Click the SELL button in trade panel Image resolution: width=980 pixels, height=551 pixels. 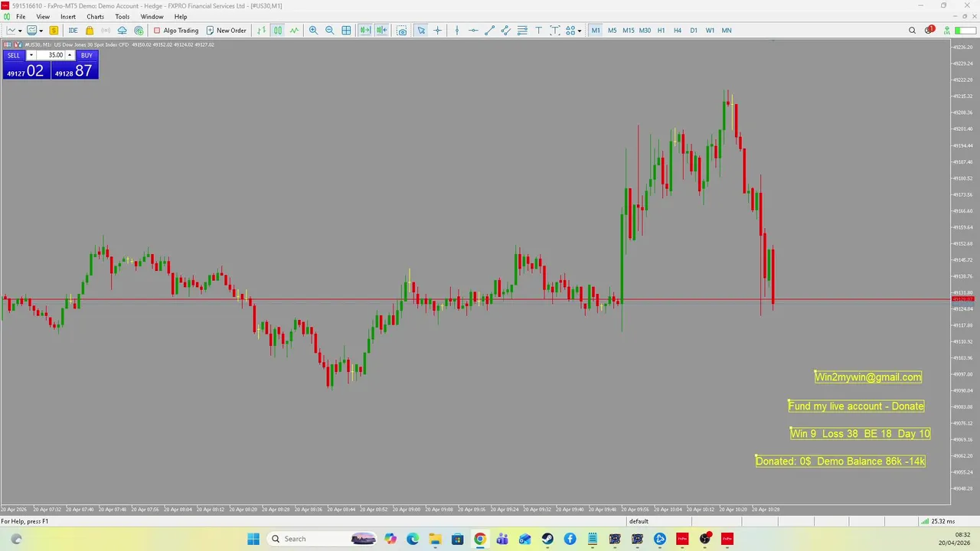14,55
